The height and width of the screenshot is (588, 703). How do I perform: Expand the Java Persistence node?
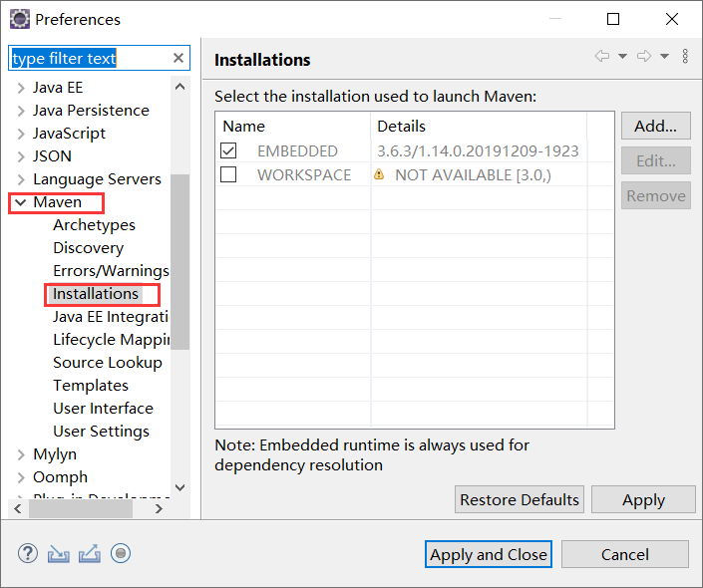click(21, 111)
